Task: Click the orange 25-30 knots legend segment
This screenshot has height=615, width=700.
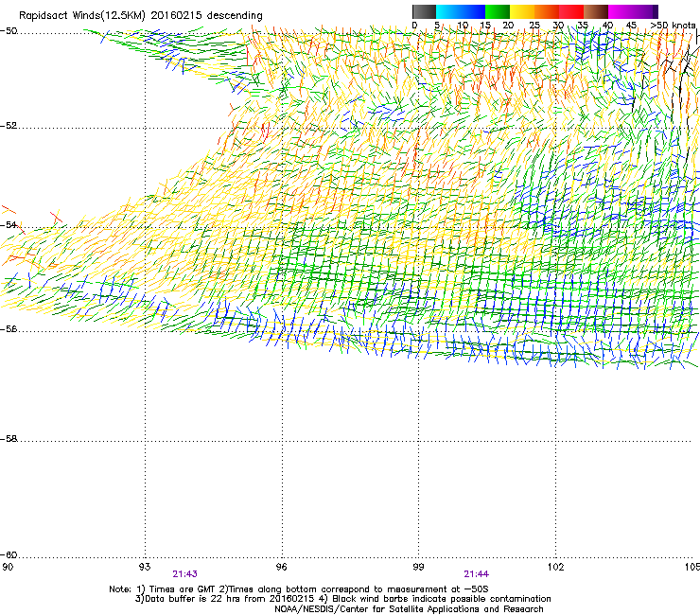Action: click(x=547, y=11)
